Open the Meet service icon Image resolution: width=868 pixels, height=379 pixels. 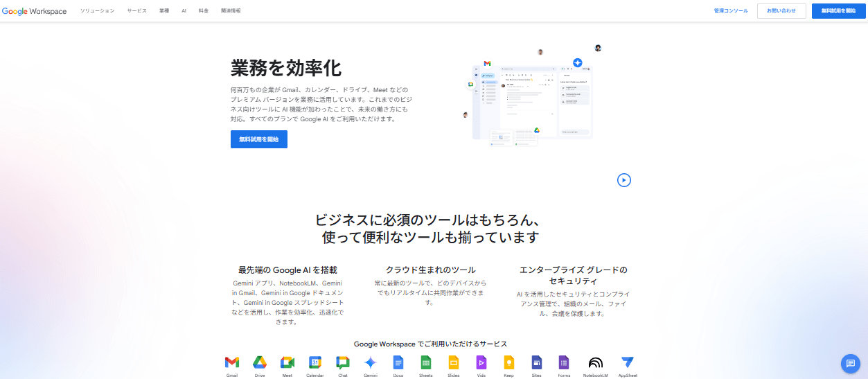[x=287, y=362]
